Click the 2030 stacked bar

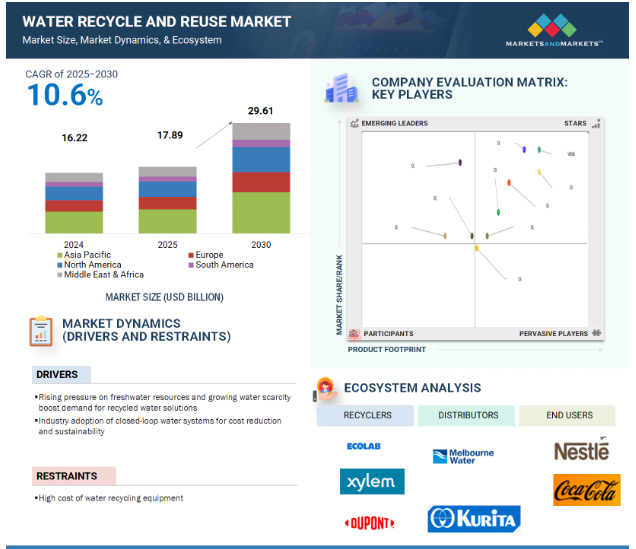point(261,178)
